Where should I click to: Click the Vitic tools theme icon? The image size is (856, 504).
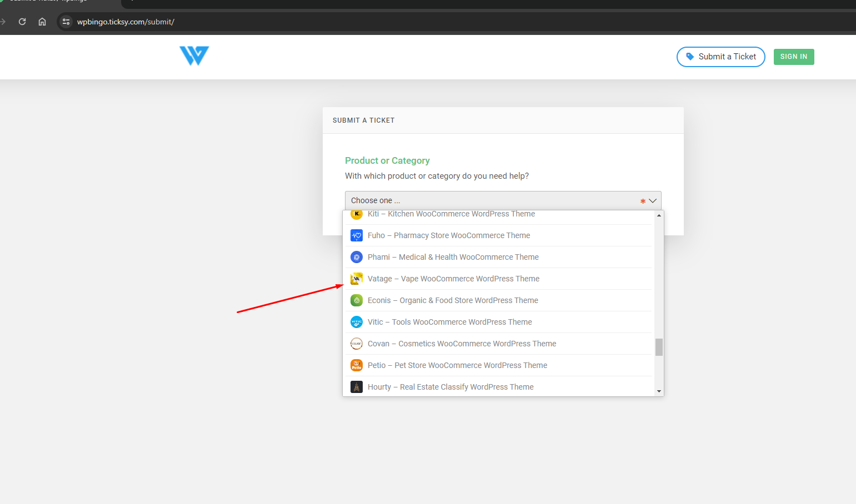click(x=357, y=322)
